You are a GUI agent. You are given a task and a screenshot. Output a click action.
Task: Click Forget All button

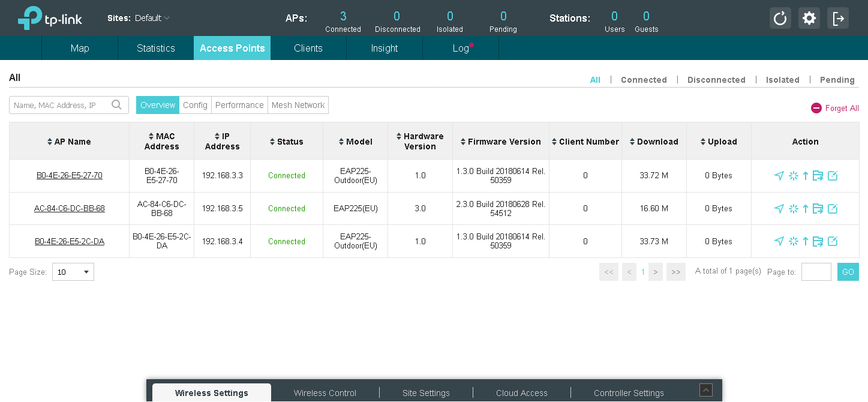point(835,108)
